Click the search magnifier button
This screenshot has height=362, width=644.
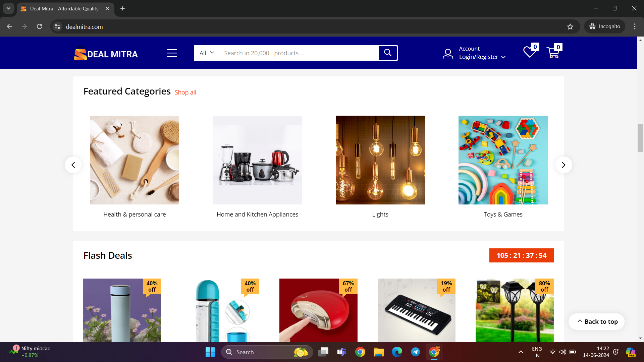(x=388, y=53)
